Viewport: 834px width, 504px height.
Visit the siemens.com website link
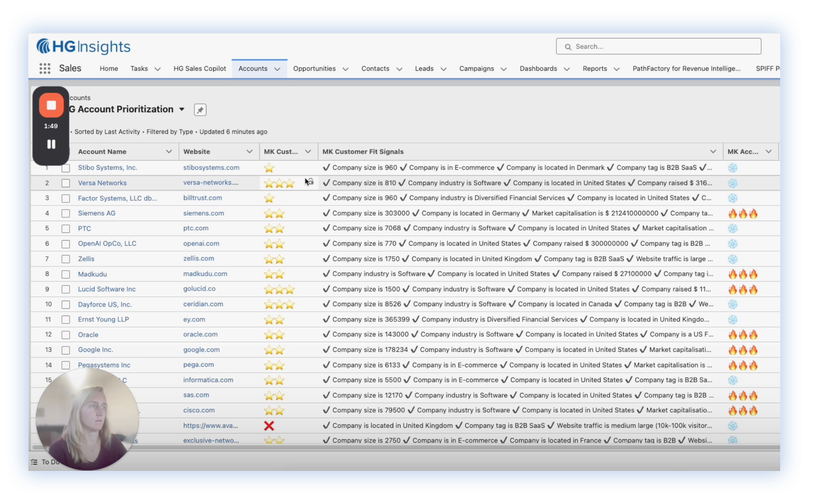[x=203, y=213]
